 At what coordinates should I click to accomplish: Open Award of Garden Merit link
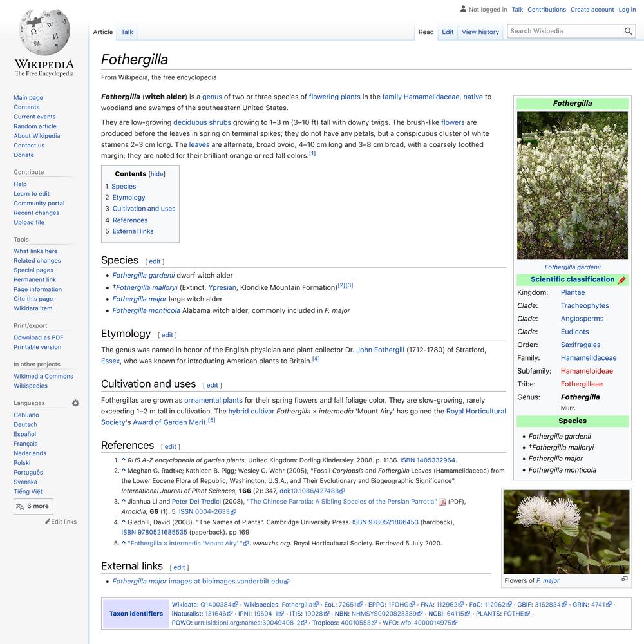tap(169, 422)
